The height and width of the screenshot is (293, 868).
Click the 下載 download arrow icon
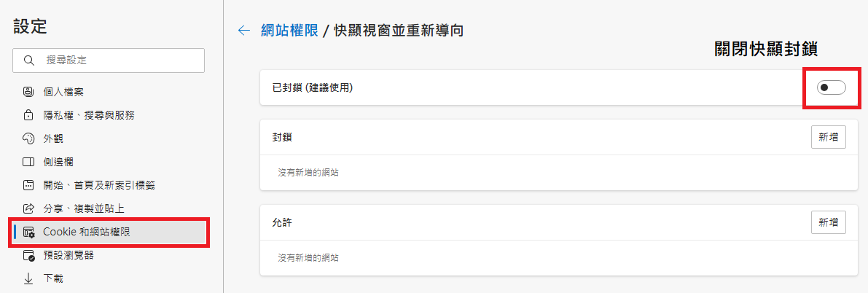pos(29,278)
